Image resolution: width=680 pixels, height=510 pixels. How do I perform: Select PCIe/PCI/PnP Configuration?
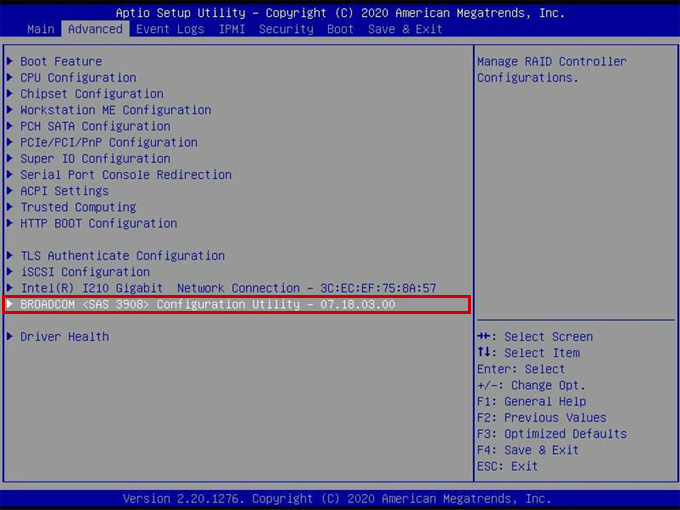109,142
